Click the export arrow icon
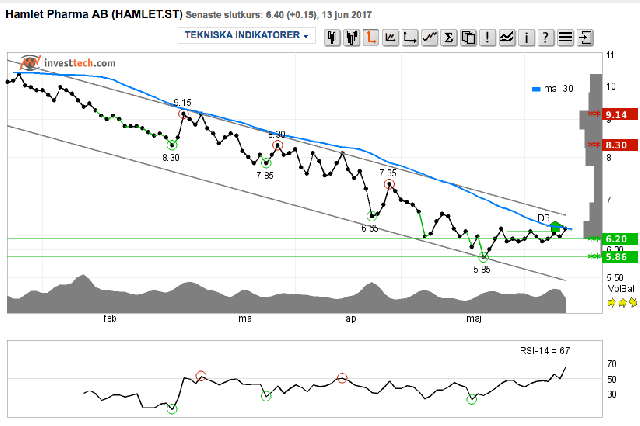640x426 pixels. point(585,38)
